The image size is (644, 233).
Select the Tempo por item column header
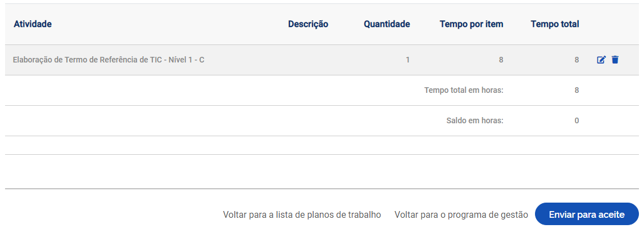click(x=471, y=24)
